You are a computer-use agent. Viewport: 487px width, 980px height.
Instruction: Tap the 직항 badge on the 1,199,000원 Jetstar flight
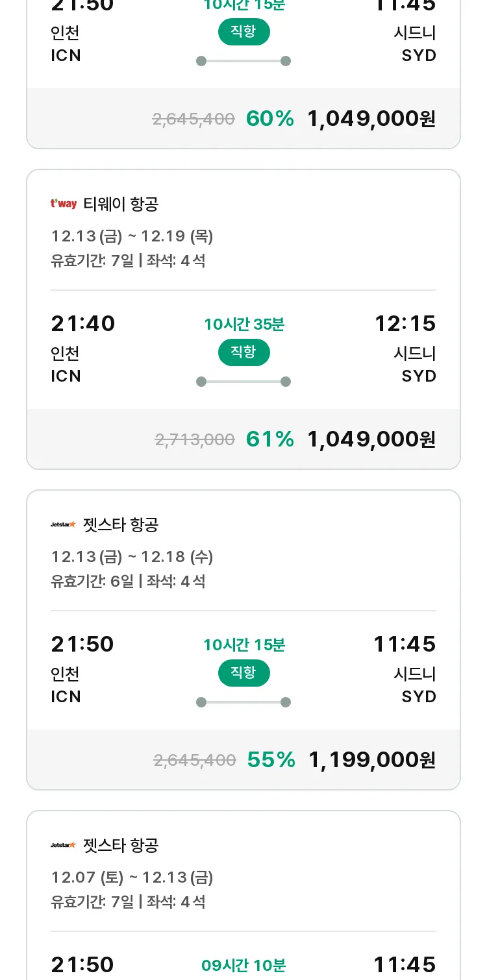[243, 673]
